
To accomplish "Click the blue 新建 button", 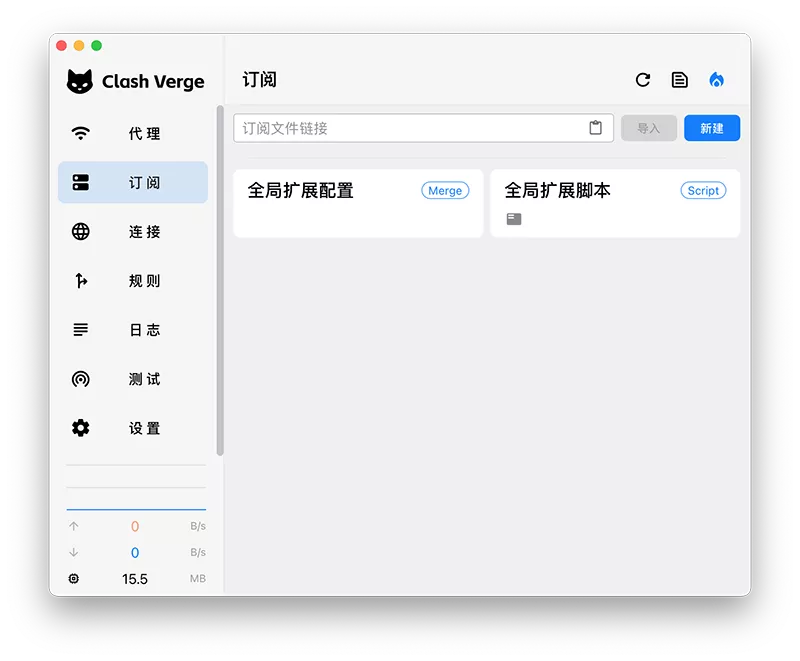I will click(712, 128).
